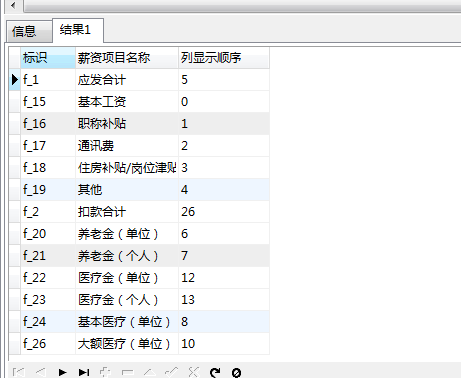The height and width of the screenshot is (378, 461).
Task: Select order value 13 in f_23 row
Action: (x=224, y=300)
